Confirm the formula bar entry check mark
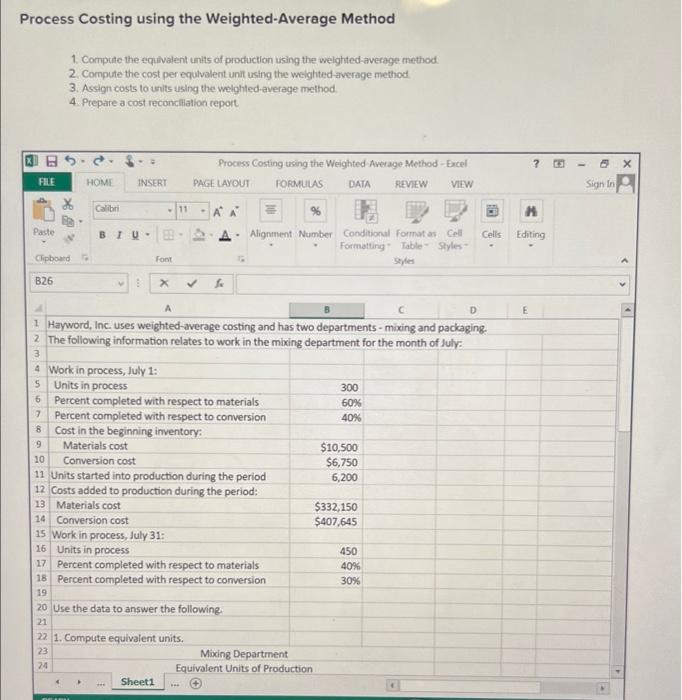682x700 pixels. click(x=192, y=283)
